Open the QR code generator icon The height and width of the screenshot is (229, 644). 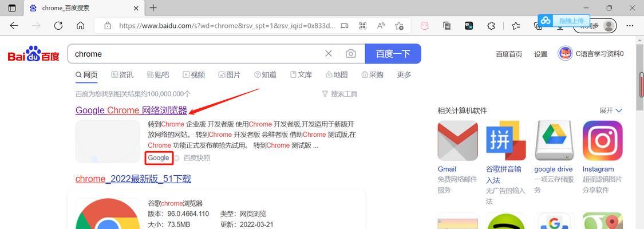coord(363,26)
